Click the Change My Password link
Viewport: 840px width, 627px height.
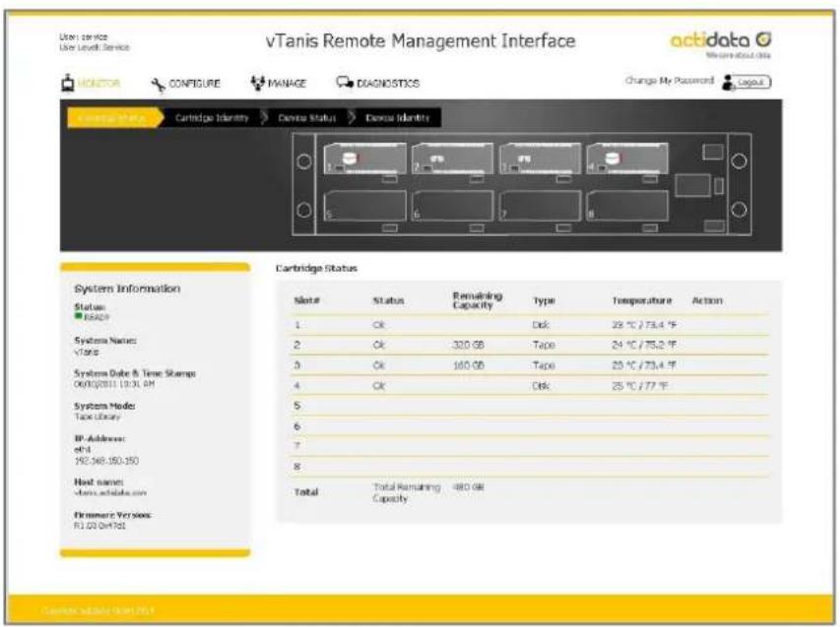(669, 81)
